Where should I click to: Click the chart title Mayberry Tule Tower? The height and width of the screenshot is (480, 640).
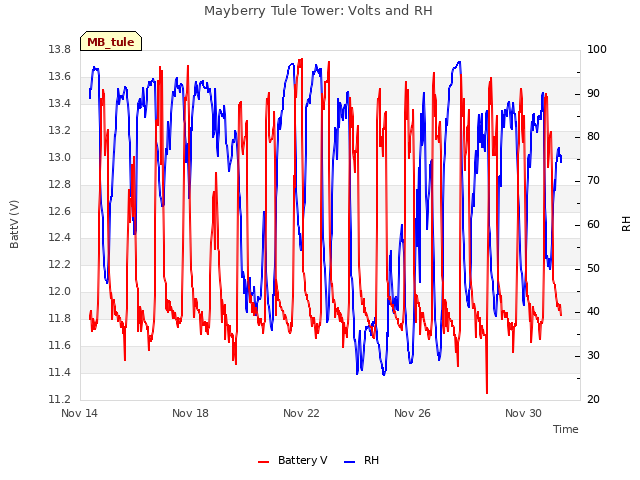coord(318,11)
